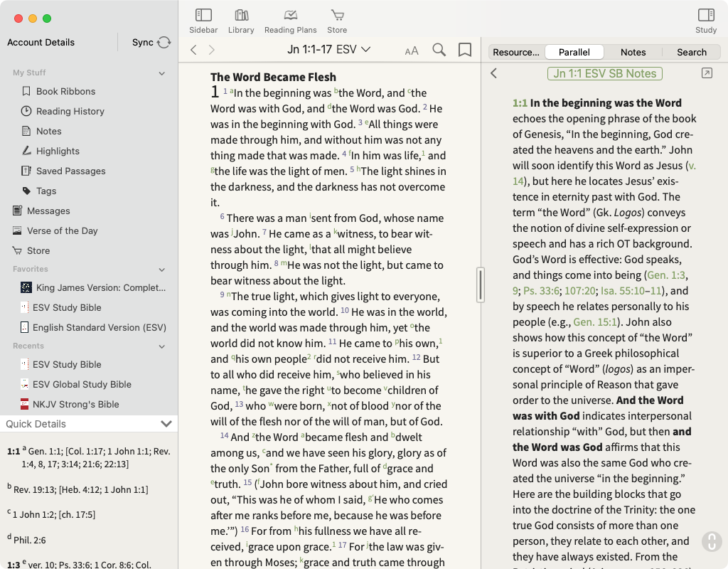The width and height of the screenshot is (728, 569).
Task: Go back in the study notes pane
Action: click(x=494, y=73)
